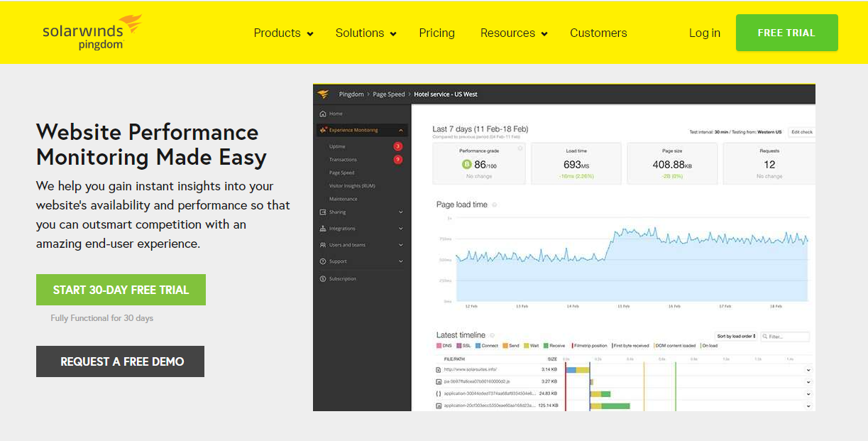Click the 125.14 KB size value
Viewport: 868px width, 441px height.
[548, 405]
